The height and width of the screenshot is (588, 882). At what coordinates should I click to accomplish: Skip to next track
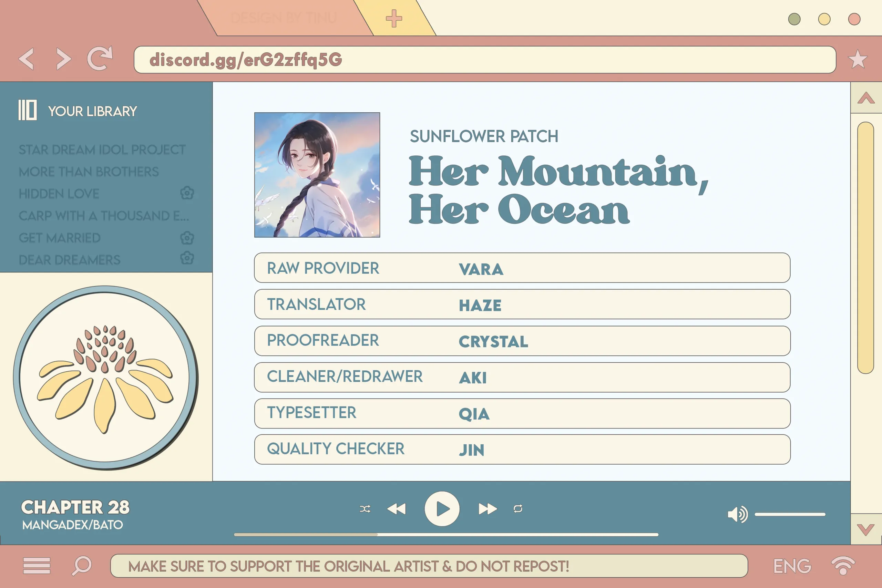[488, 509]
